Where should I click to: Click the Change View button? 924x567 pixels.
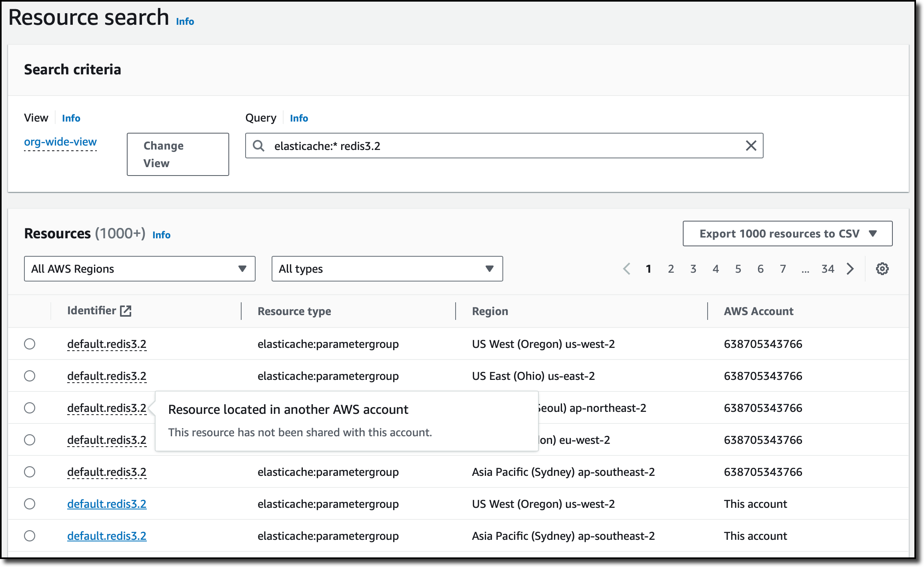(178, 154)
